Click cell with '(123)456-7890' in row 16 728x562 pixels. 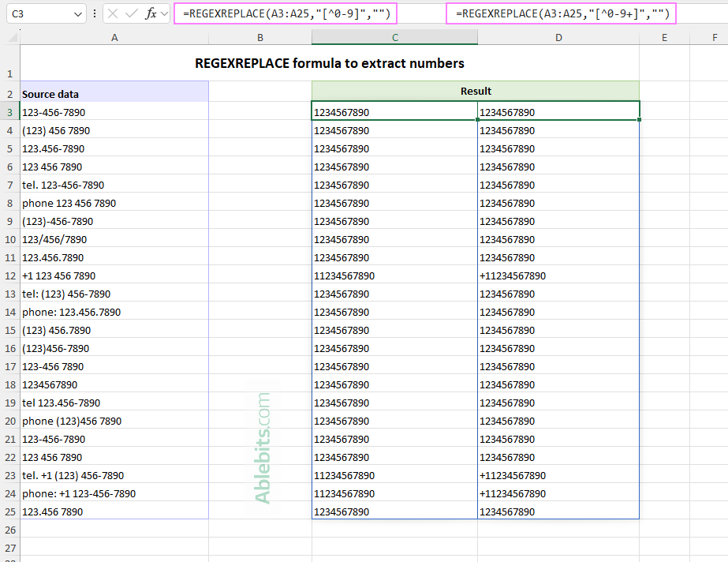114,348
